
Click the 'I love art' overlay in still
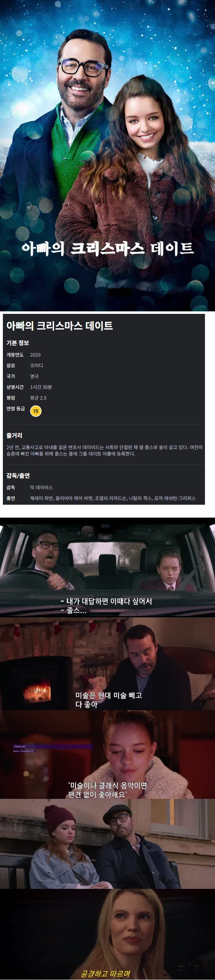click(19, 746)
